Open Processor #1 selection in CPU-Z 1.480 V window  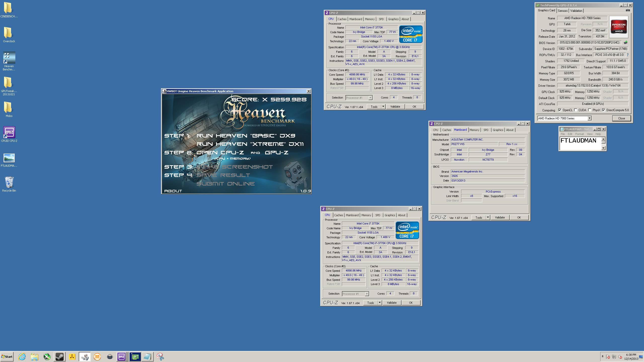[x=359, y=98]
